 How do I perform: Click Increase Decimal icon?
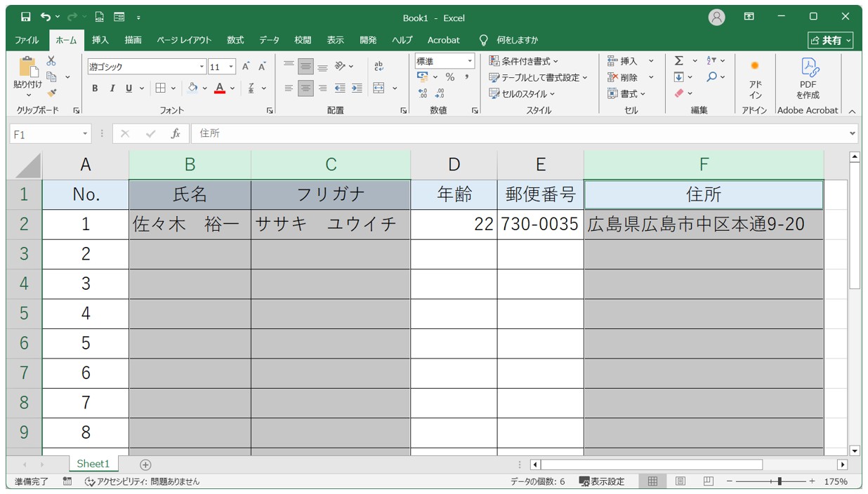tap(422, 93)
